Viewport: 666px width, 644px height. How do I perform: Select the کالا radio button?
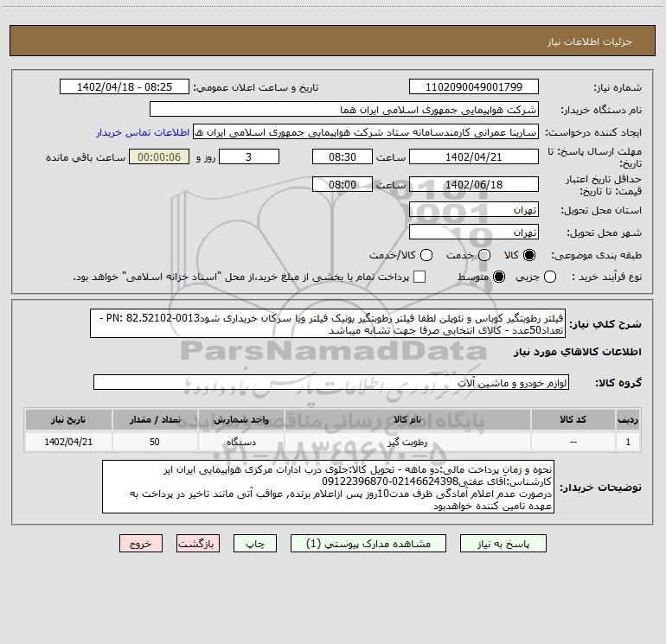(529, 255)
